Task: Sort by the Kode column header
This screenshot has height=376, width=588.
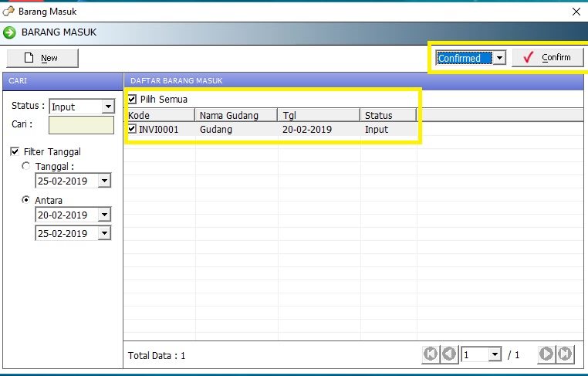Action: 159,115
